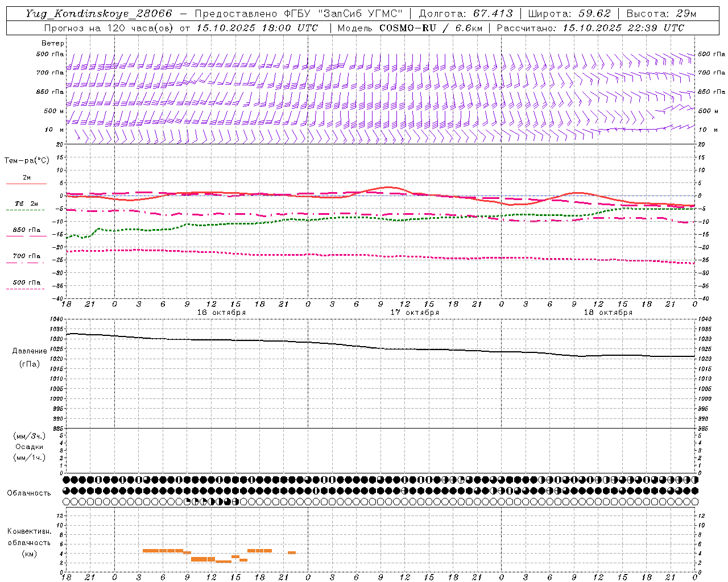Click the Td 2м dew point legend entry
The height and width of the screenshot is (582, 728).
(x=26, y=203)
